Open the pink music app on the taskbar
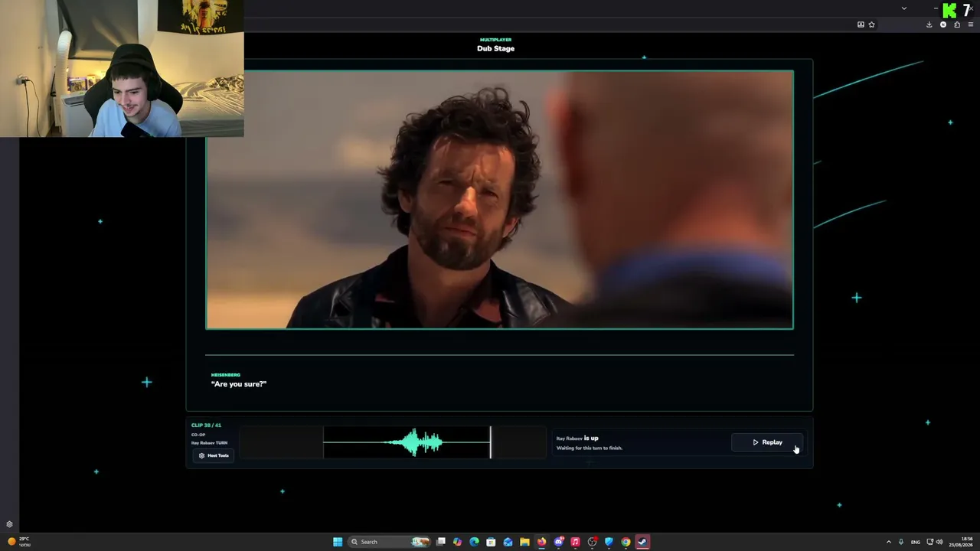 [x=576, y=542]
